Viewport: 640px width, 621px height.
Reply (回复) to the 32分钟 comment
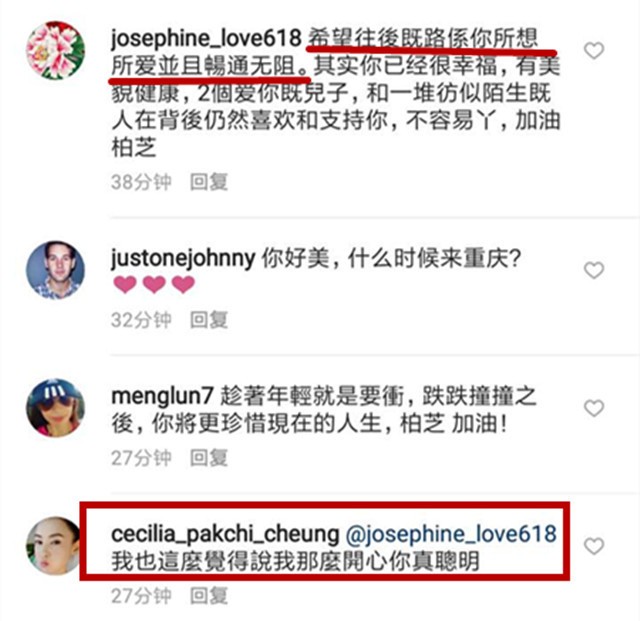pyautogui.click(x=209, y=320)
